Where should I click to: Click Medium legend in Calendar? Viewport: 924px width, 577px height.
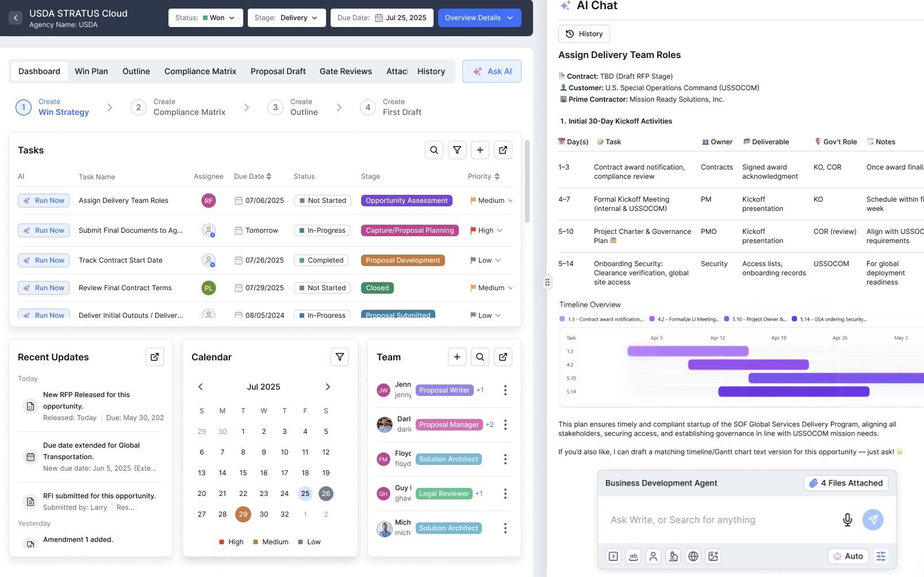point(271,542)
